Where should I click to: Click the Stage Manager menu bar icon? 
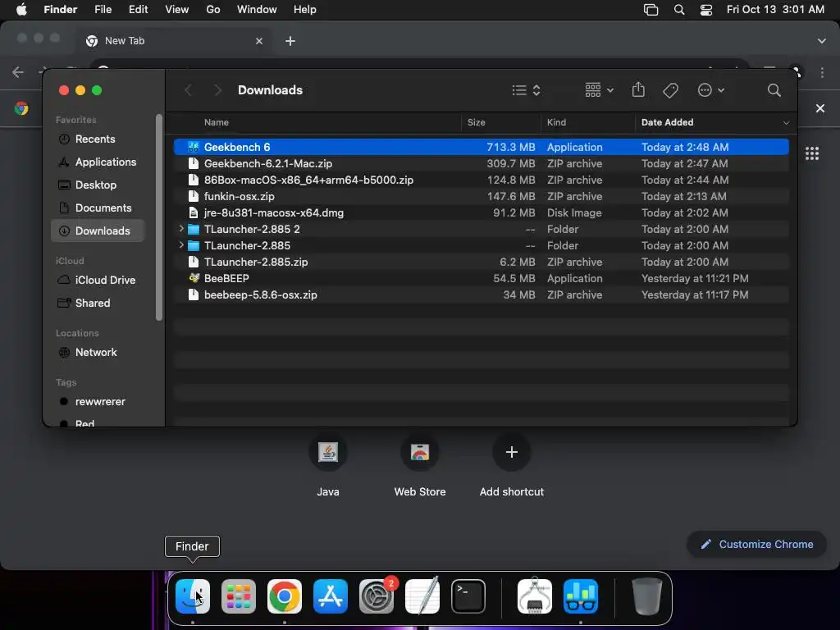point(651,10)
